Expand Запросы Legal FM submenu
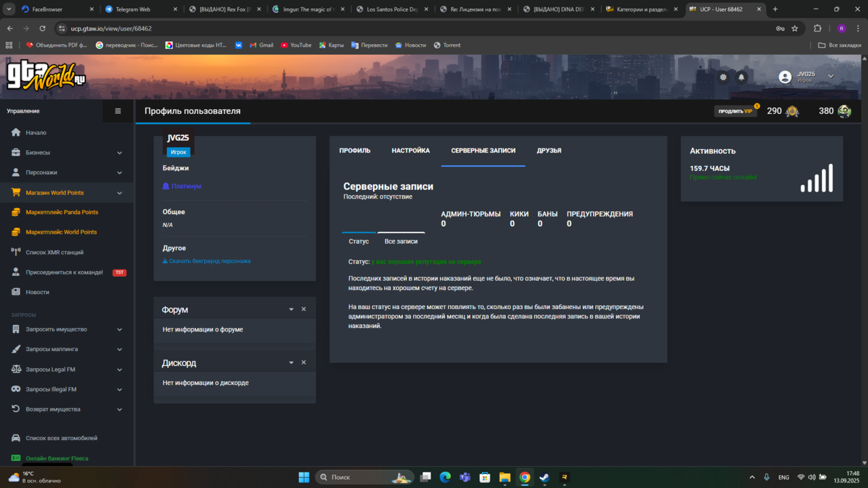 (x=119, y=370)
